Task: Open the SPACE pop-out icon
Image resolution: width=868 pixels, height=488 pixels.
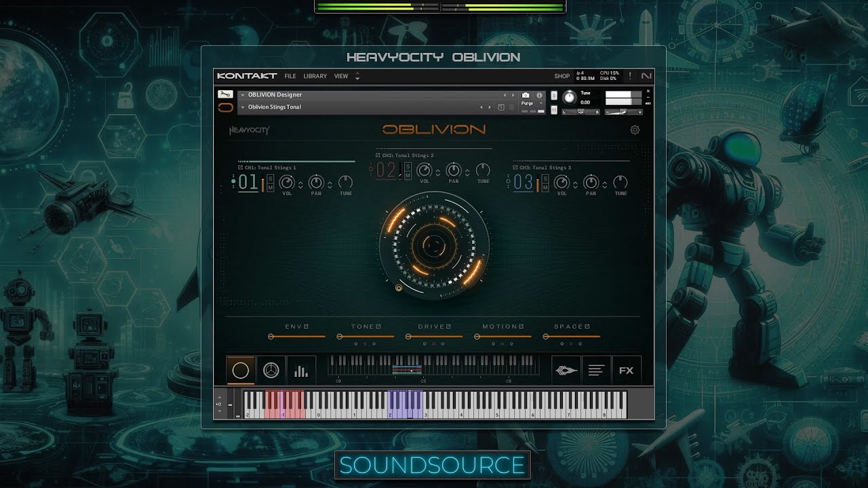Action: [x=587, y=327]
